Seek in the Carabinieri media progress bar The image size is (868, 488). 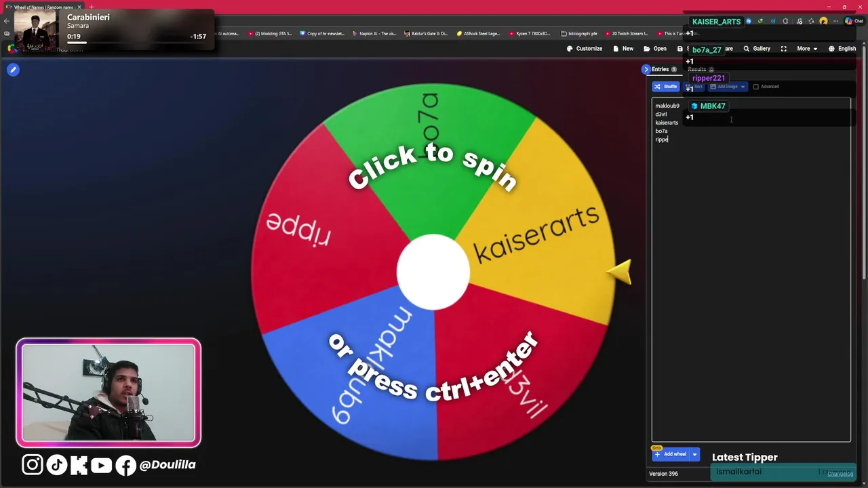click(136, 42)
